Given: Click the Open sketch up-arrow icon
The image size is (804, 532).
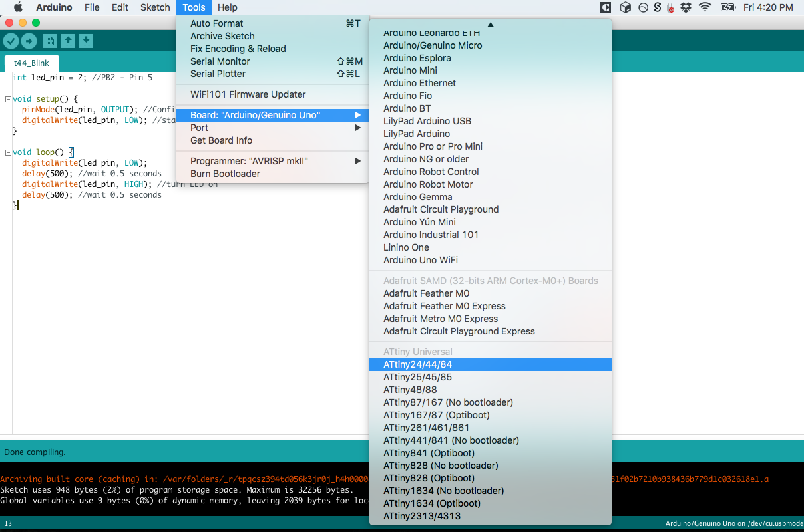Looking at the screenshot, I should point(68,41).
